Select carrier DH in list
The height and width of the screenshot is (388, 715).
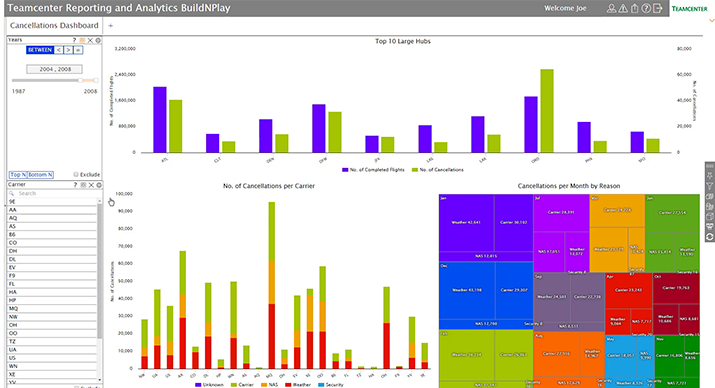tap(52, 251)
